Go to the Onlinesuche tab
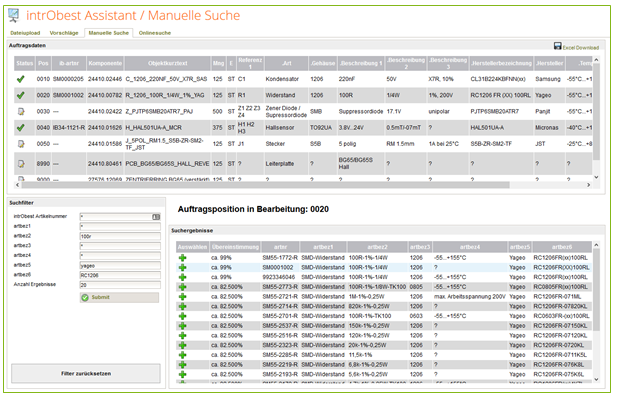 [155, 33]
